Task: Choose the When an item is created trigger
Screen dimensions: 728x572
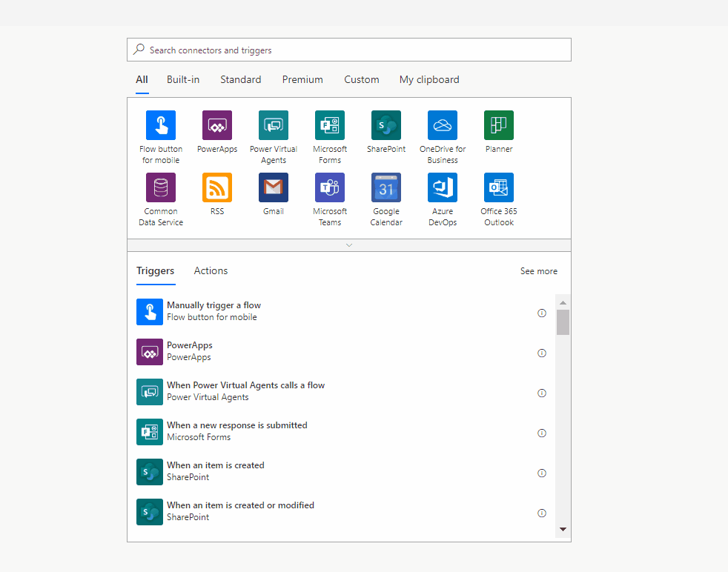Action: point(341,472)
